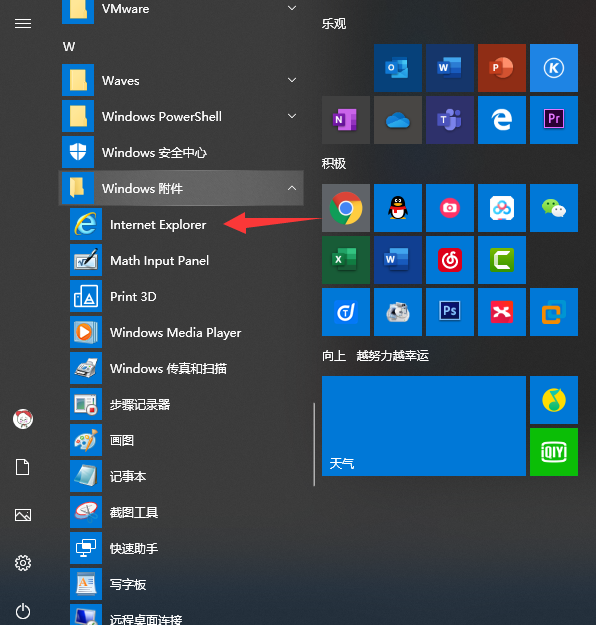
Task: Launch the VMware overlapping squares tile
Action: pyautogui.click(x=554, y=312)
